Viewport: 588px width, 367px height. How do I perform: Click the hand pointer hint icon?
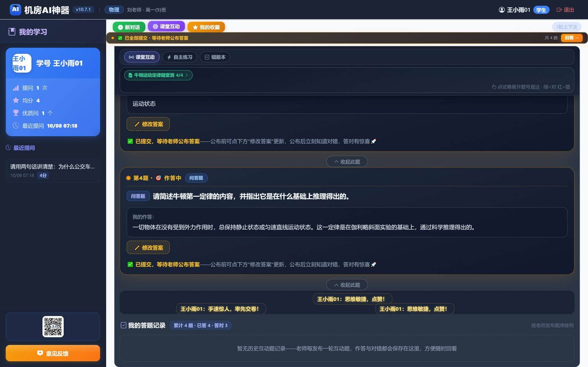click(494, 87)
